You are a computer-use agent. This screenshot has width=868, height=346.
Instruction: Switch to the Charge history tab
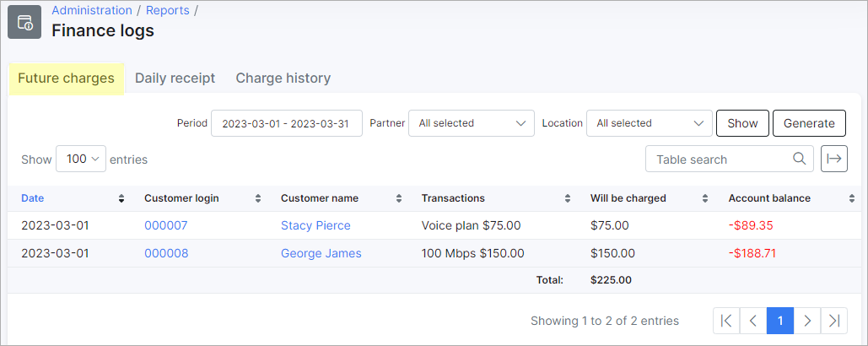coord(283,78)
